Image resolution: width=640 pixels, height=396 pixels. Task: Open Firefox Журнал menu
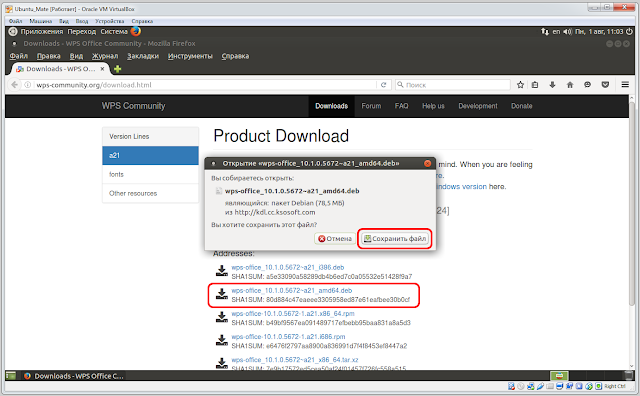click(105, 56)
